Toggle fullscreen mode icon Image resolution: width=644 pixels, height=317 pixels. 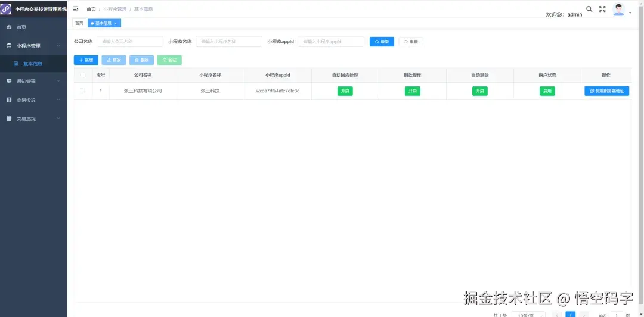(x=602, y=9)
